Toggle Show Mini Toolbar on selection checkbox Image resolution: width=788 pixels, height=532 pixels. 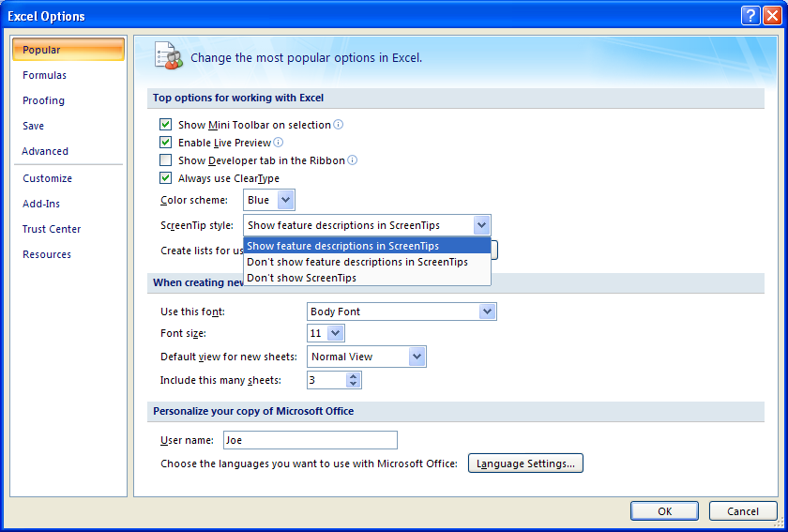click(x=165, y=124)
